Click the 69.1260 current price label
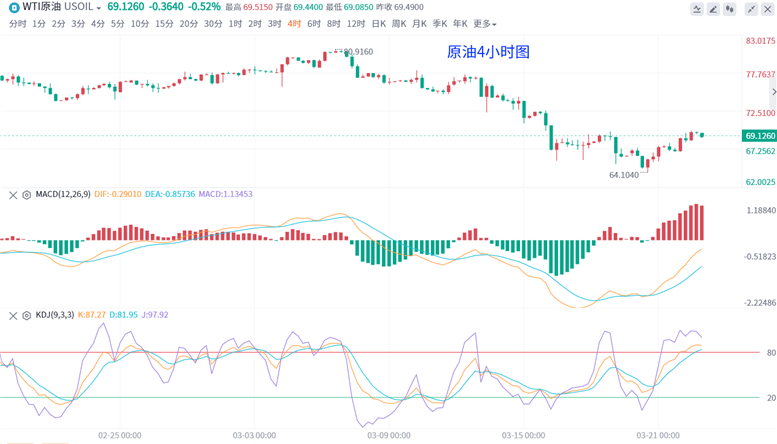Image resolution: width=777 pixels, height=444 pixels. [x=759, y=135]
